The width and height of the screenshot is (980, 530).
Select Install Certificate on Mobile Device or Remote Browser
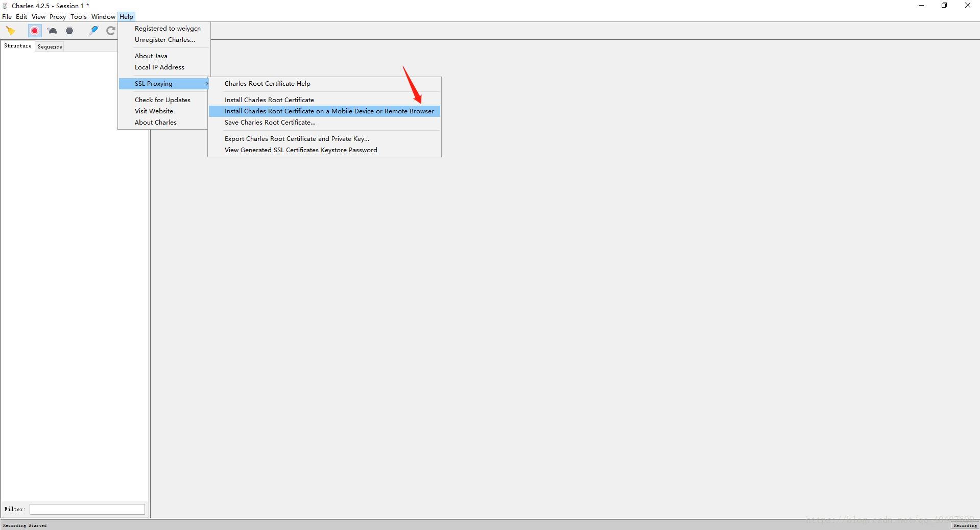click(x=324, y=111)
